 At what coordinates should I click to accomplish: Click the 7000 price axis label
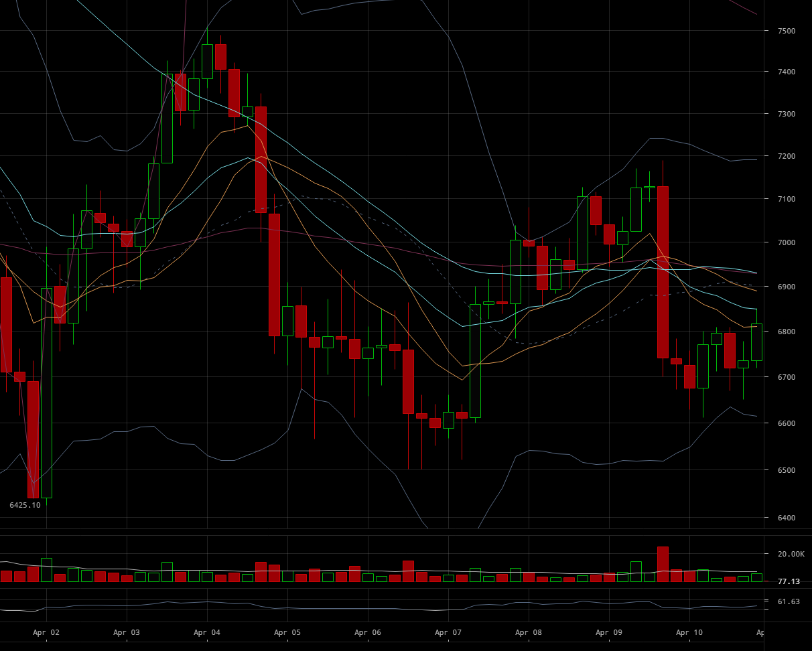[787, 242]
